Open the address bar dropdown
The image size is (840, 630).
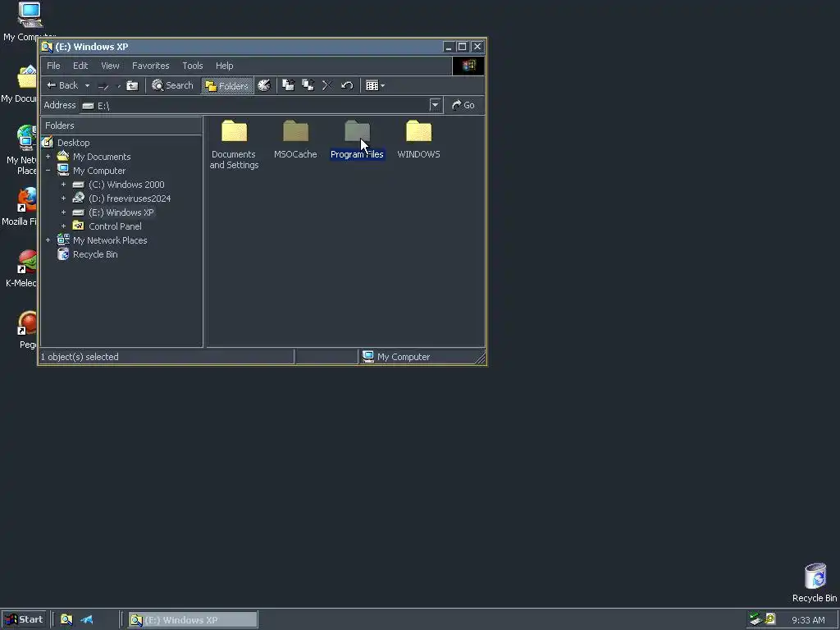click(435, 105)
